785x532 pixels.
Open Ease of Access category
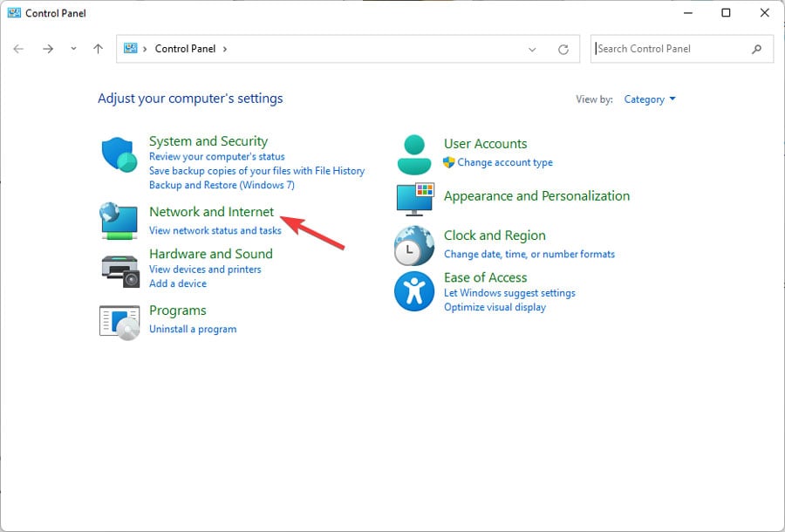[486, 277]
